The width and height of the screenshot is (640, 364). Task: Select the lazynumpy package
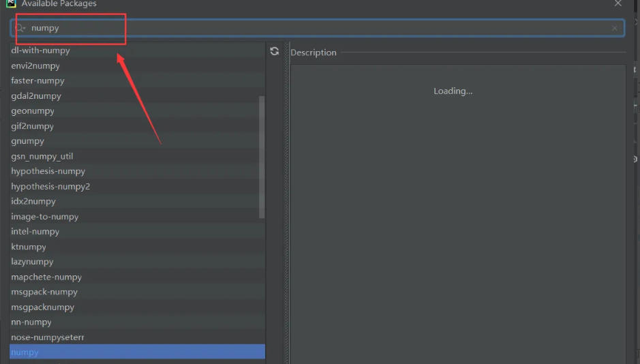point(137,262)
